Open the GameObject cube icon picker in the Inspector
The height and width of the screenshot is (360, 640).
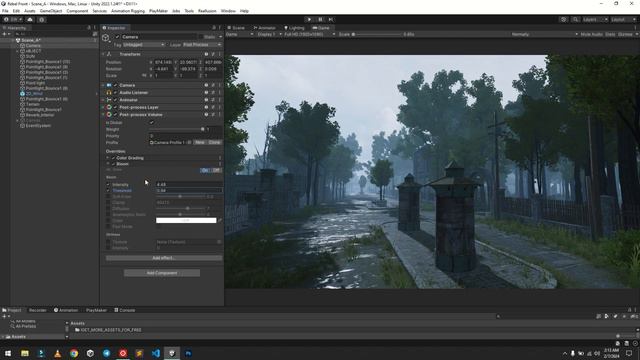pyautogui.click(x=106, y=38)
